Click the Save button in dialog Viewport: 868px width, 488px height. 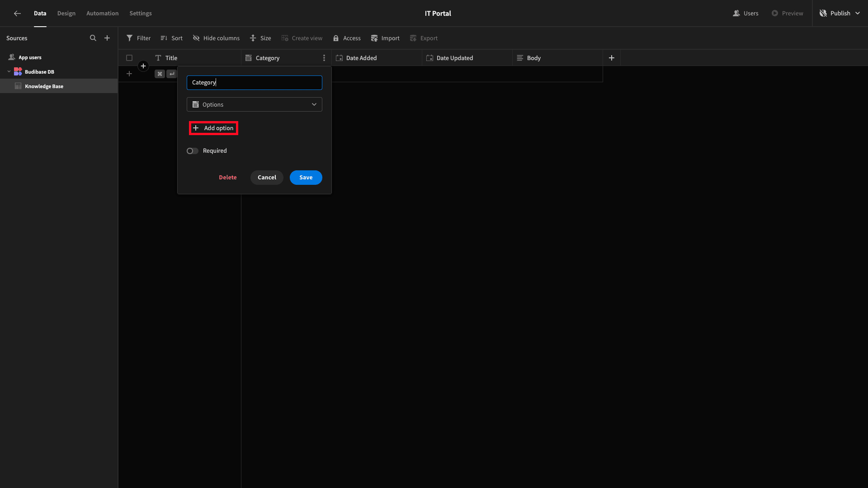coord(306,177)
